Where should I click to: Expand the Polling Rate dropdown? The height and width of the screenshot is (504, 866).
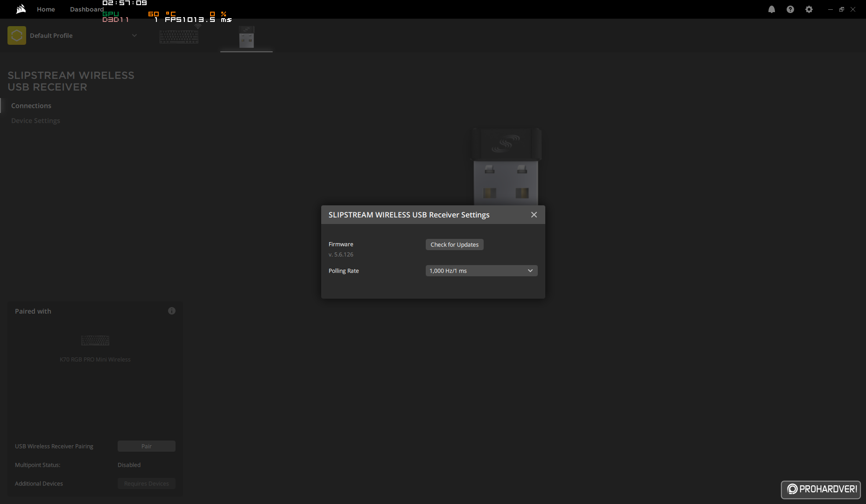coord(482,271)
